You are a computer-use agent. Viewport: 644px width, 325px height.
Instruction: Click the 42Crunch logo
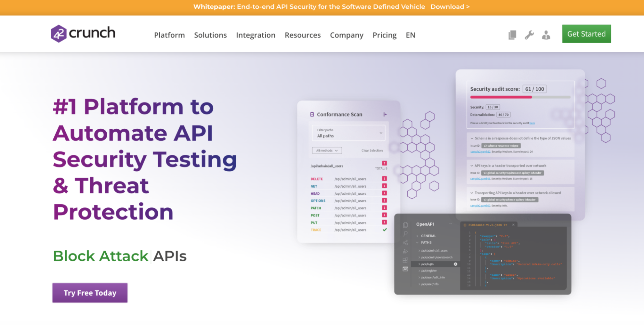point(83,33)
